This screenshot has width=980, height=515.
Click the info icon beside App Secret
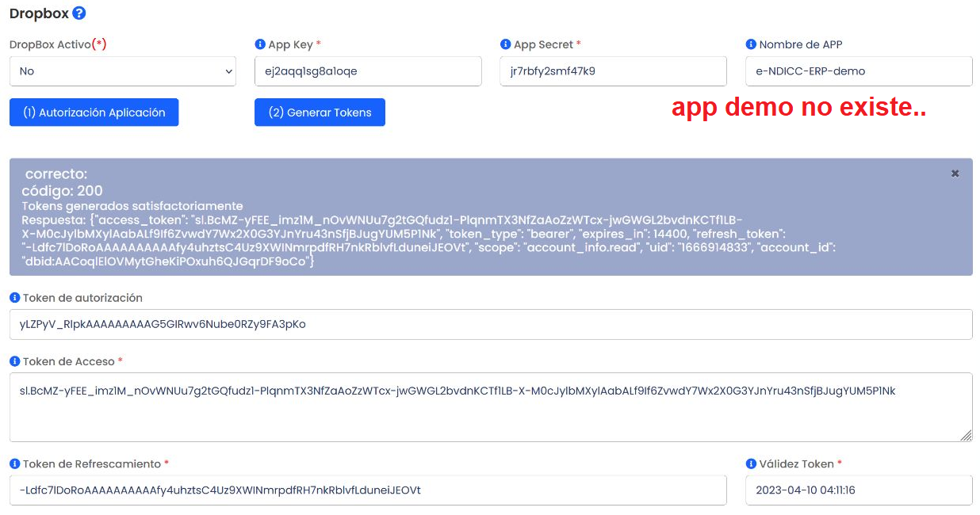click(506, 45)
